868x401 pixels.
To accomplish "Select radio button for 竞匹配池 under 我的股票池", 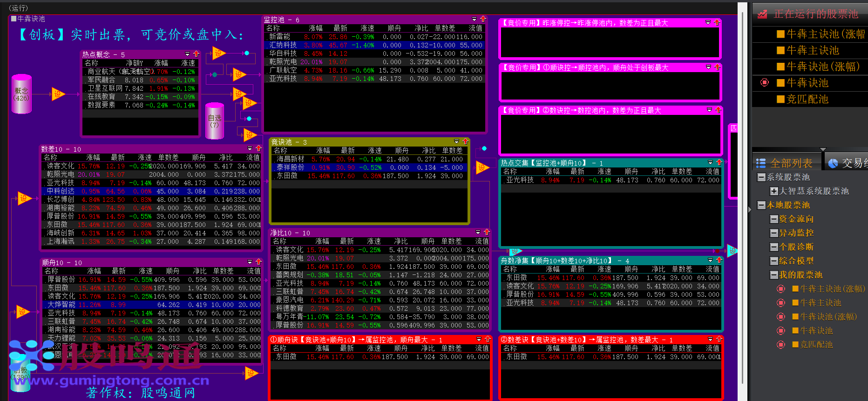I will click(781, 344).
